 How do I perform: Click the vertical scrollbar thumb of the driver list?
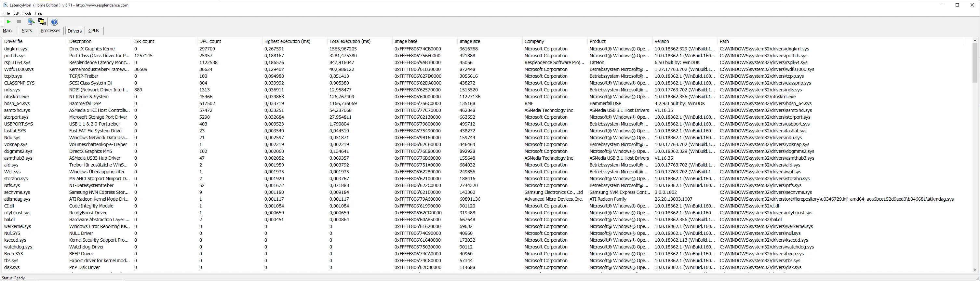coord(975,63)
